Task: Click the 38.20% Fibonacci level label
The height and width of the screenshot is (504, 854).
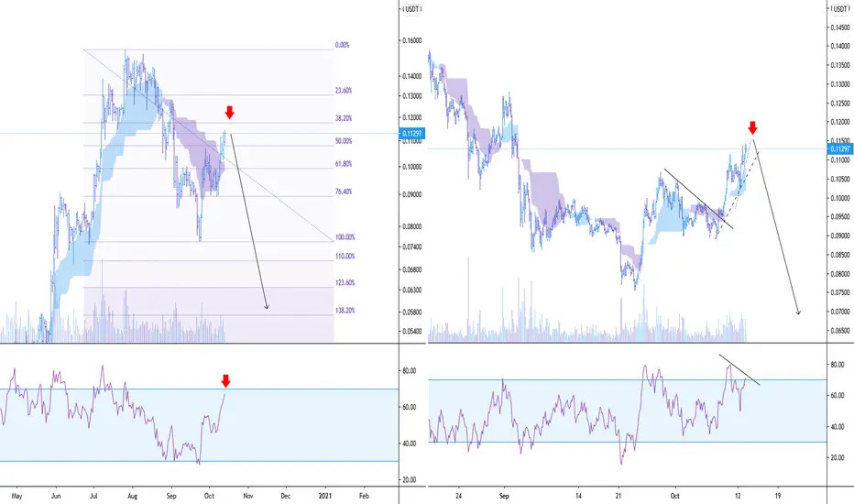Action: (x=344, y=118)
